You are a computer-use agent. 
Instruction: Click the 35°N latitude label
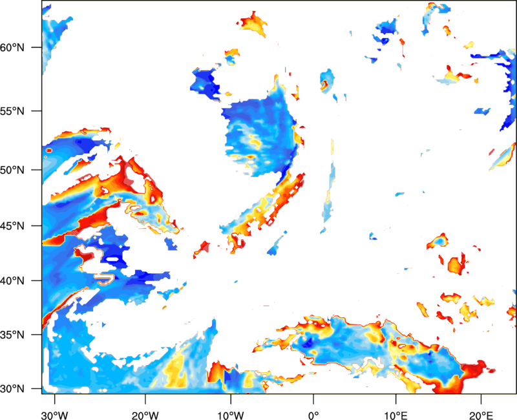pyautogui.click(x=12, y=335)
